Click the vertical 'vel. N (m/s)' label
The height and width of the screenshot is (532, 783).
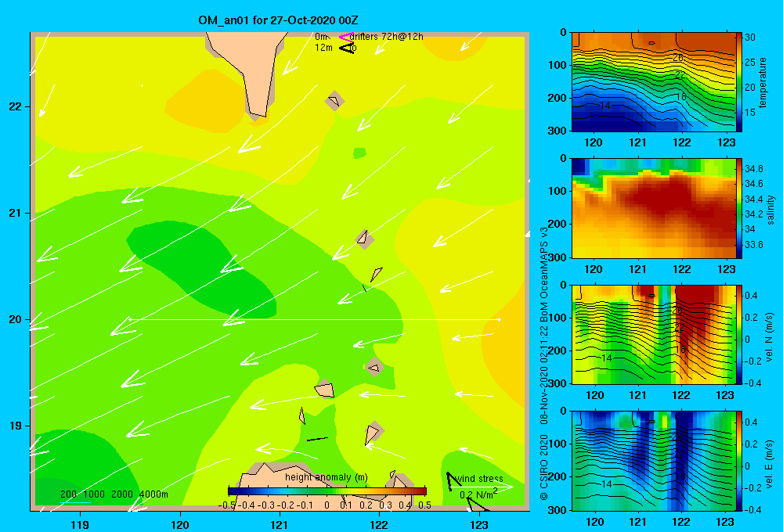[769, 337]
